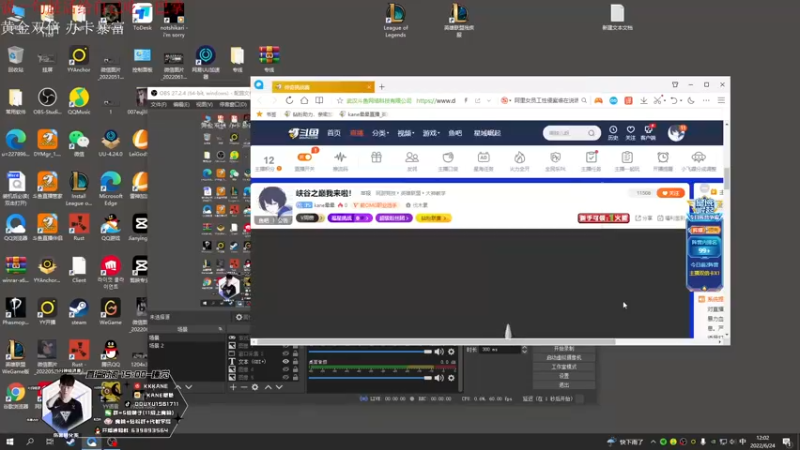Image resolution: width=800 pixels, height=450 pixels.
Task: Open reading mode book icon in browser toolbar
Action: [319, 101]
